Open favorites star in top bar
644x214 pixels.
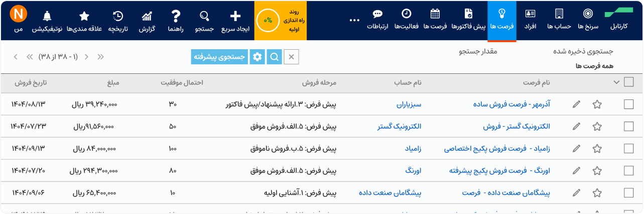point(84,16)
